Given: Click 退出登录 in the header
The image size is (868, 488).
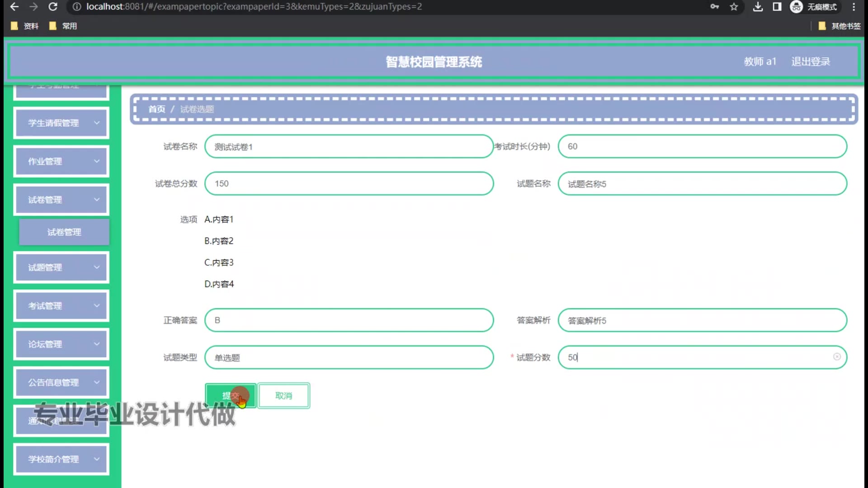Looking at the screenshot, I should coord(810,62).
